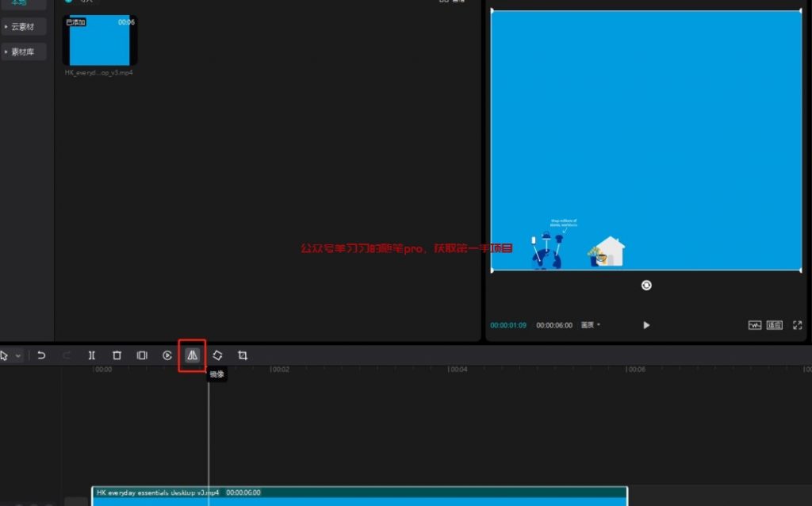Viewport: 812px width, 506px height.
Task: Click the rotation handle below preview frame
Action: click(x=646, y=286)
